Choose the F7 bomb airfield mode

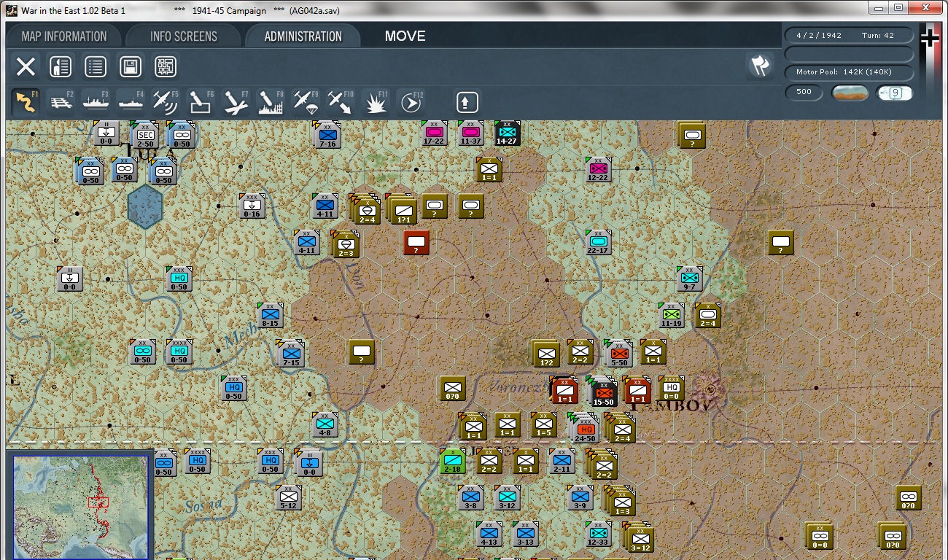pos(236,102)
